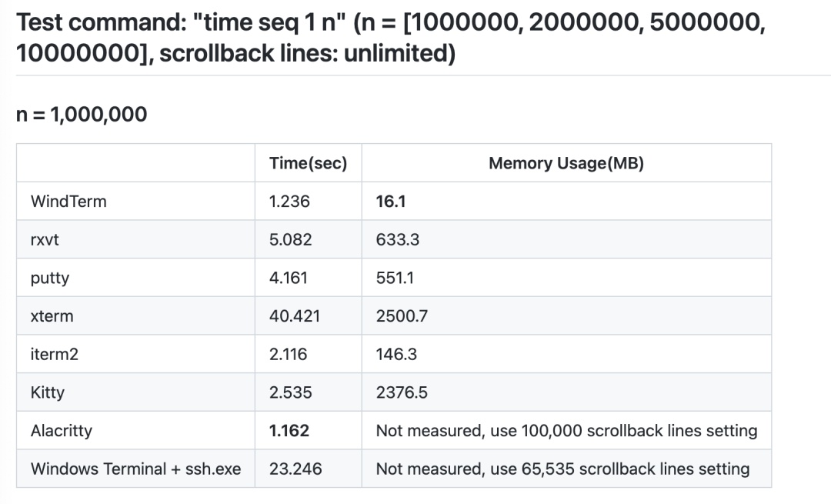Click the 65,535 scrollback lines note
831x504 pixels.
tap(562, 469)
